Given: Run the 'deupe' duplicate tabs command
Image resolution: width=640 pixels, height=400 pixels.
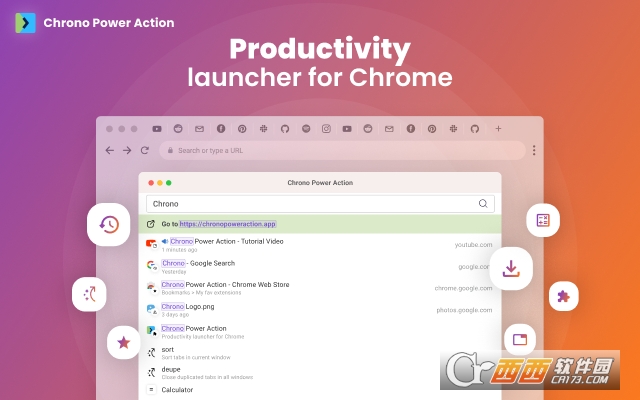Looking at the screenshot, I should [x=320, y=373].
